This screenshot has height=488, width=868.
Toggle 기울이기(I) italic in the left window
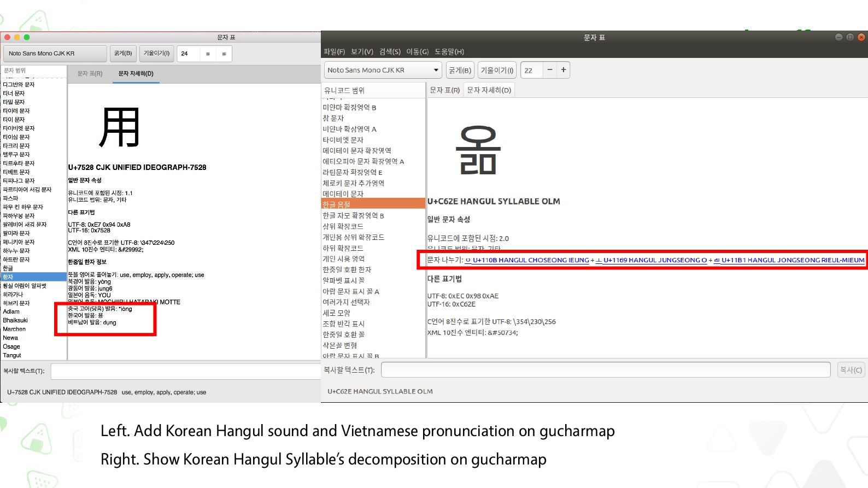point(156,54)
